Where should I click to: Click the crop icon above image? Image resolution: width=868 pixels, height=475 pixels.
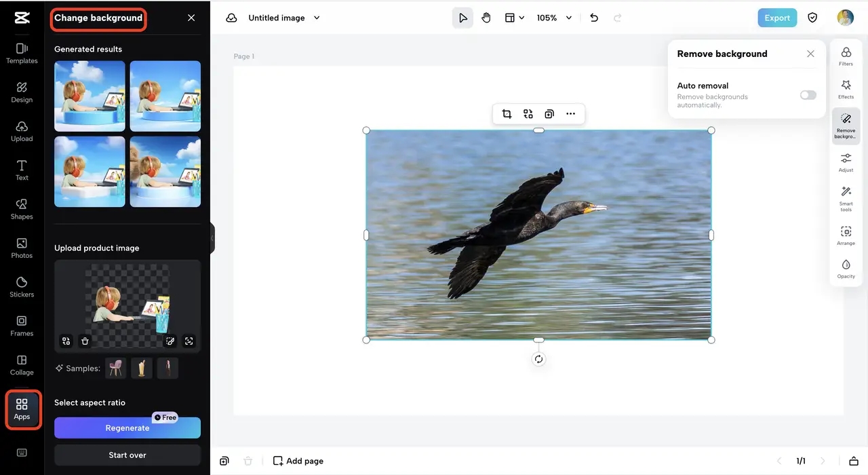(507, 114)
